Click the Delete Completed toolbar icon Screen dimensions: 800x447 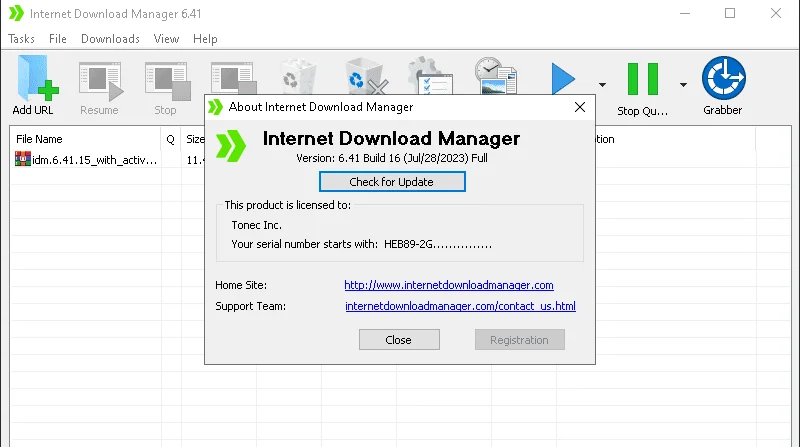[366, 77]
